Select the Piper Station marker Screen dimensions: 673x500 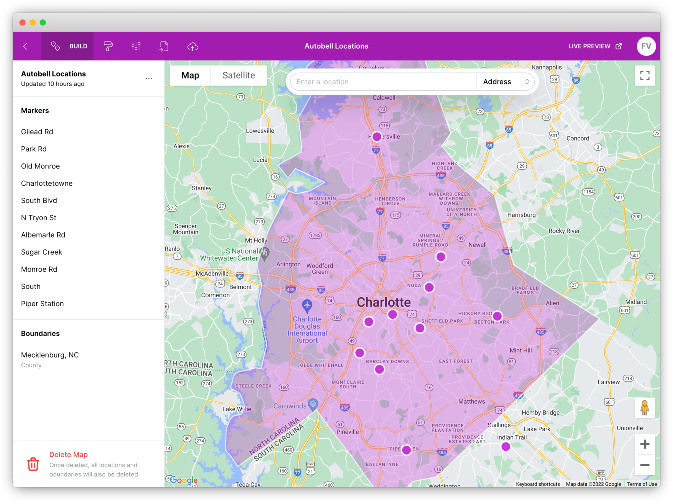[42, 303]
